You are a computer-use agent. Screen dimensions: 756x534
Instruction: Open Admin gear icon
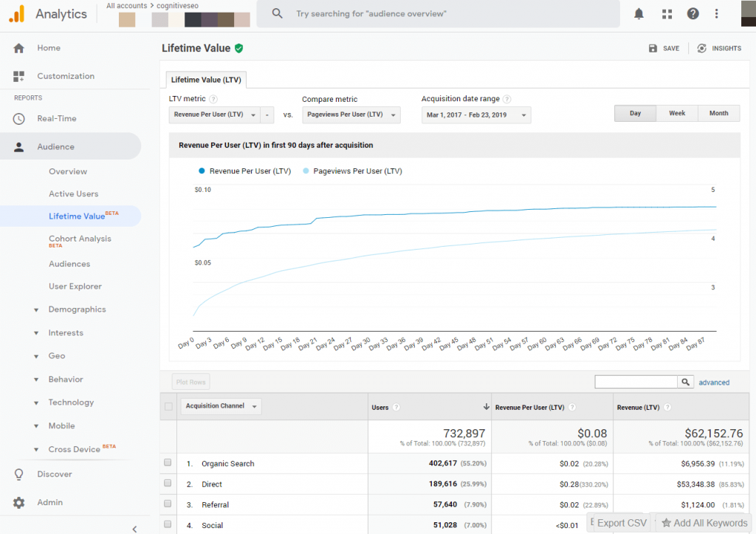coord(19,502)
